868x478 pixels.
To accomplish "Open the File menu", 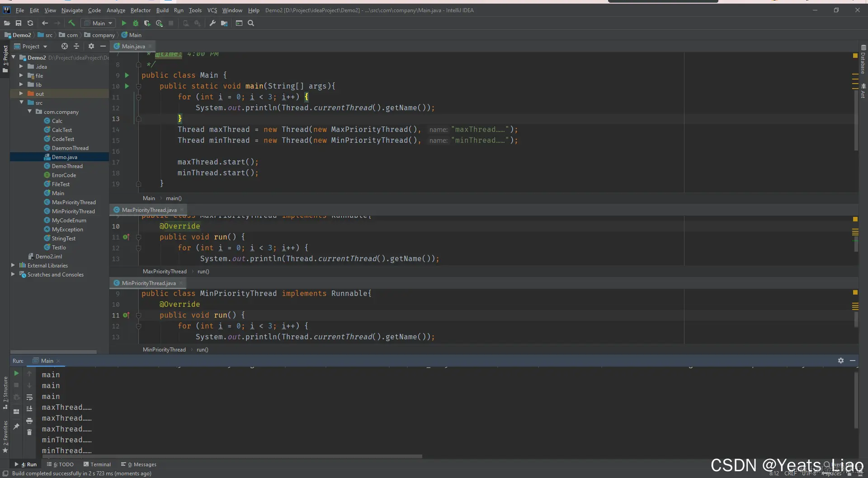I will point(20,10).
